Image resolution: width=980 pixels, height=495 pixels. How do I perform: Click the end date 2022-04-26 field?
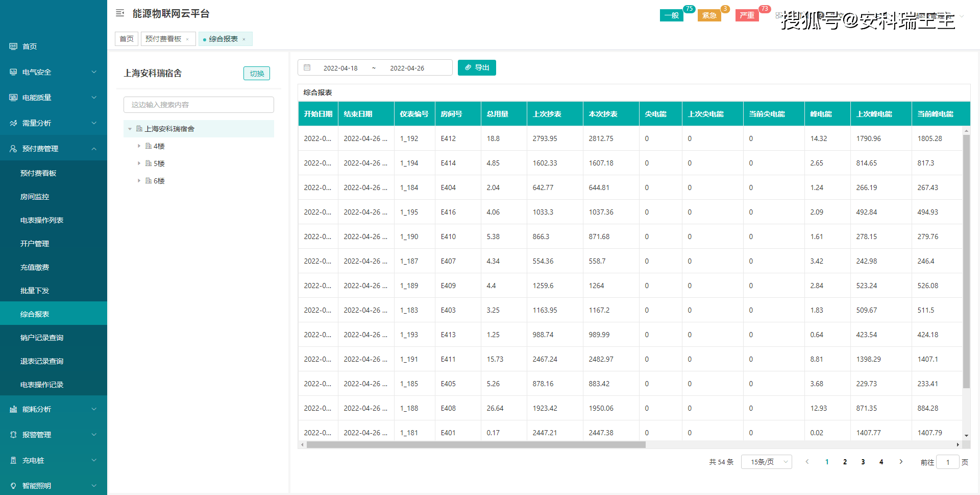coord(407,68)
